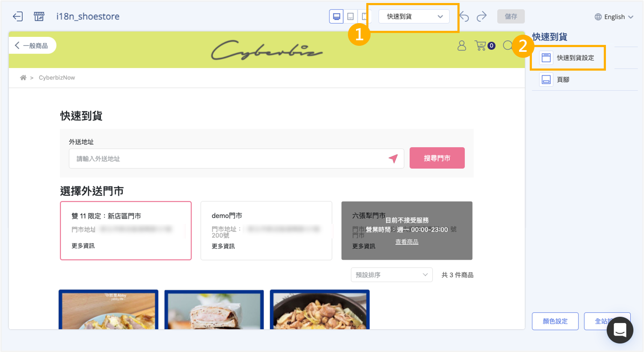Go back to 一般商品
The width and height of the screenshot is (644, 352).
click(x=32, y=45)
